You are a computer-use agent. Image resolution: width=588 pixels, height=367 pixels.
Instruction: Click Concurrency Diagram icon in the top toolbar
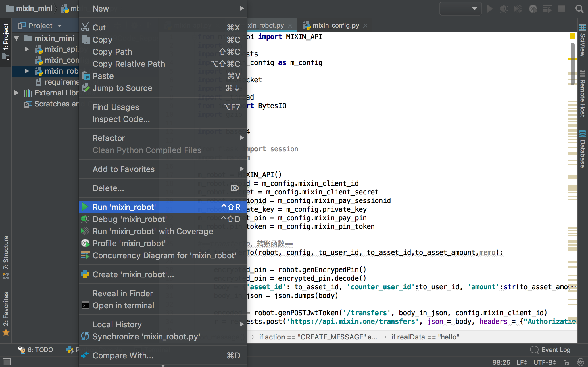(547, 9)
